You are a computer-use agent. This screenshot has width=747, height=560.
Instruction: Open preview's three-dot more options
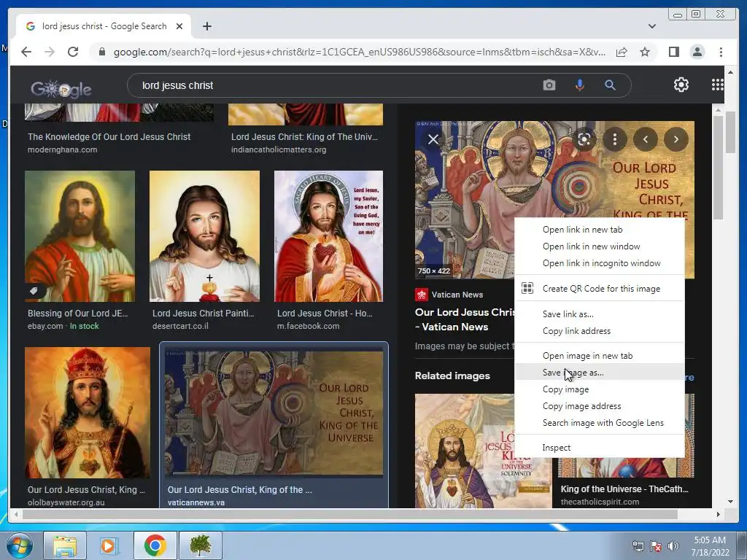(614, 139)
